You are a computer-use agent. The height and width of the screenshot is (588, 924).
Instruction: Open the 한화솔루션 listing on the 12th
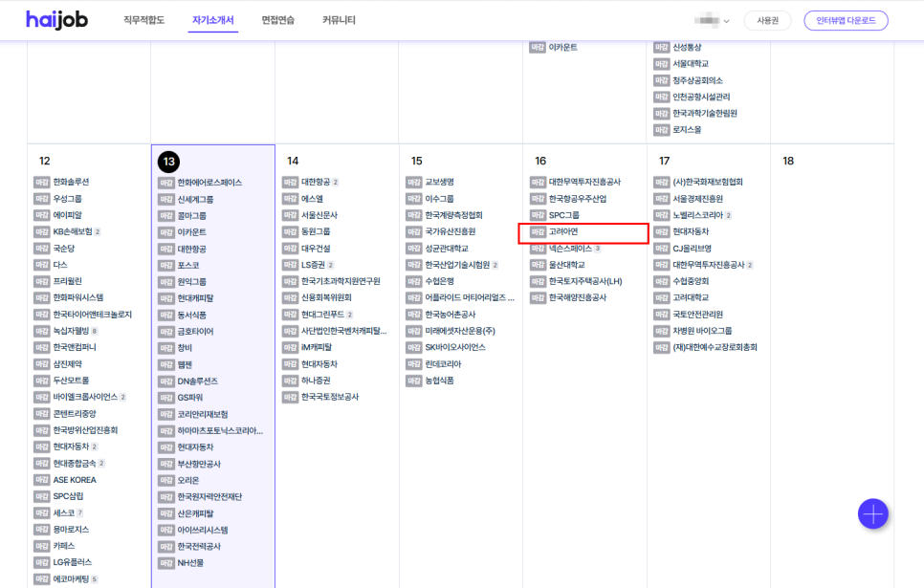pyautogui.click(x=71, y=182)
